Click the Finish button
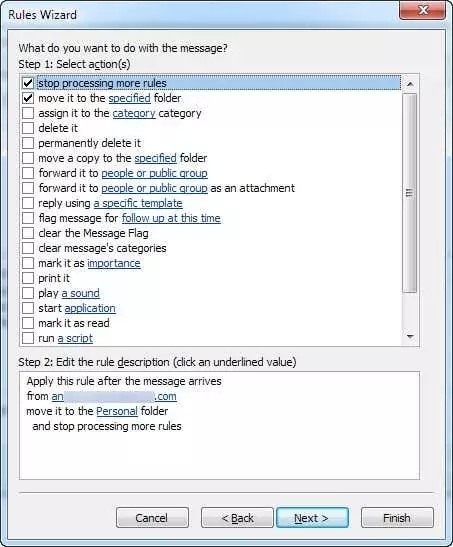Screen dimensions: 453x547 (x=397, y=518)
